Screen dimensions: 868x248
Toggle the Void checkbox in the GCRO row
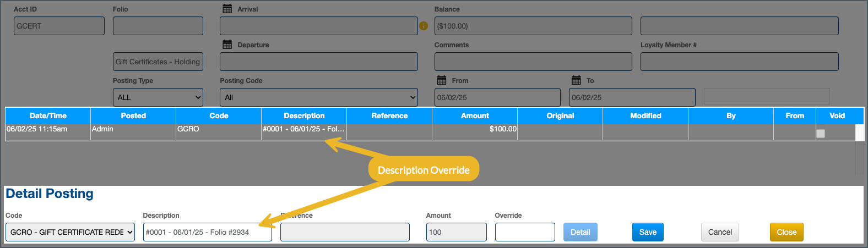click(821, 134)
